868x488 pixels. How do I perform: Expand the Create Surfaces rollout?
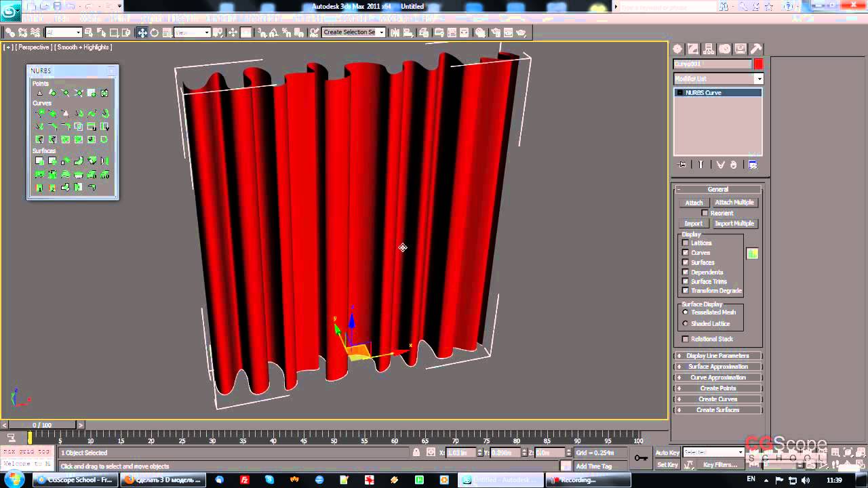(x=717, y=410)
